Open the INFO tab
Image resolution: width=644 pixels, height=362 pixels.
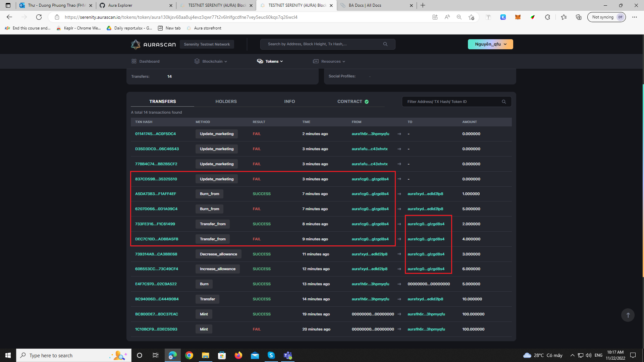coord(289,102)
